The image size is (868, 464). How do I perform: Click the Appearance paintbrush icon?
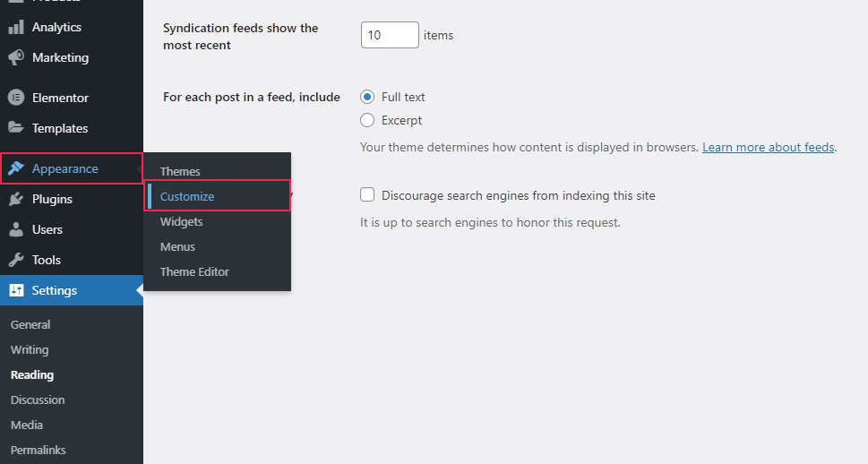16,168
